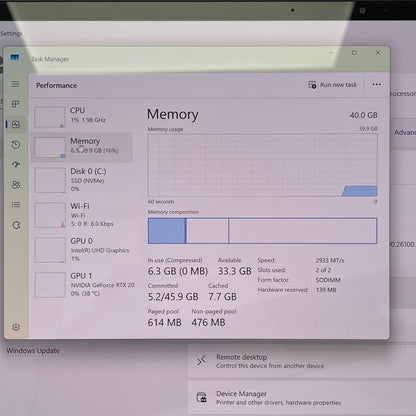Screen dimensions: 416x416
Task: Open the Users page icon
Action: pos(16,185)
